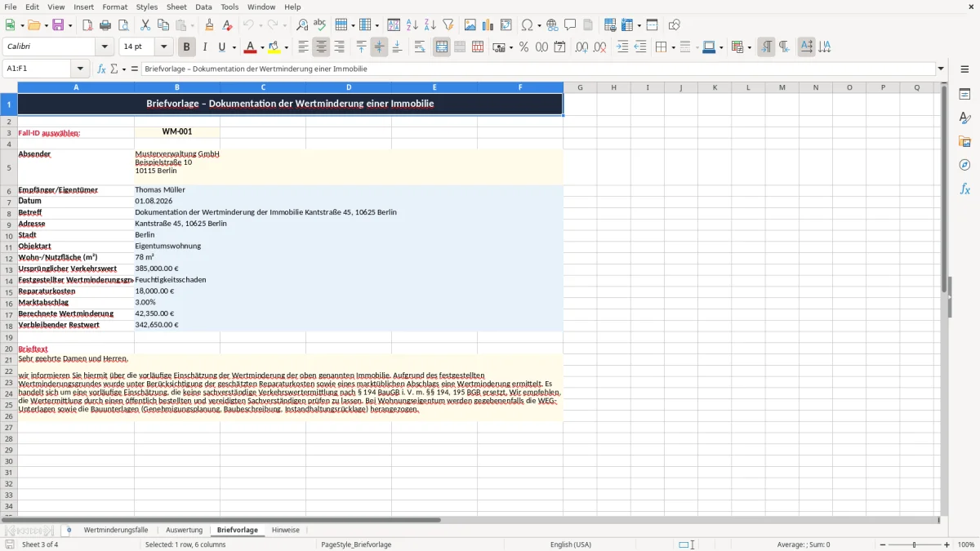980x551 pixels.
Task: Expand the Borders dropdown arrow
Action: click(x=672, y=47)
